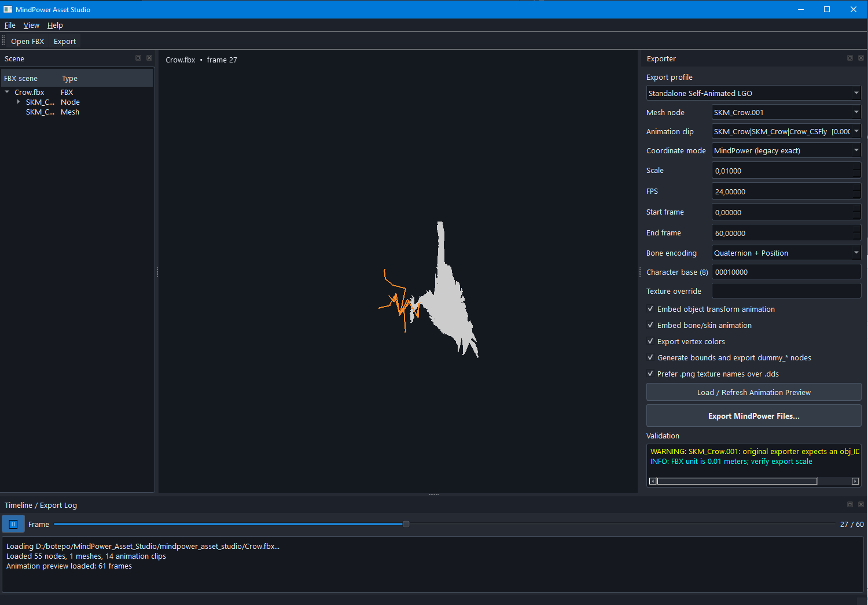The image size is (868, 605).
Task: Minimize the MindPower Asset Studio window
Action: point(801,9)
